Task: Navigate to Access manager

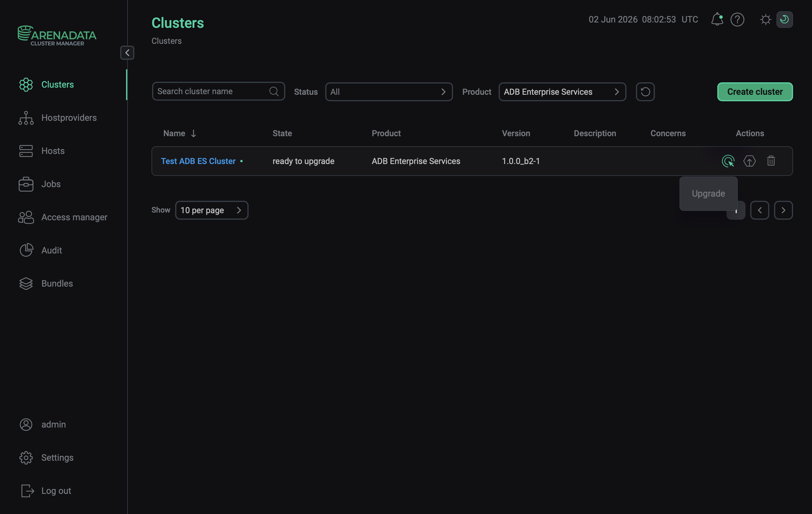Action: pos(74,217)
